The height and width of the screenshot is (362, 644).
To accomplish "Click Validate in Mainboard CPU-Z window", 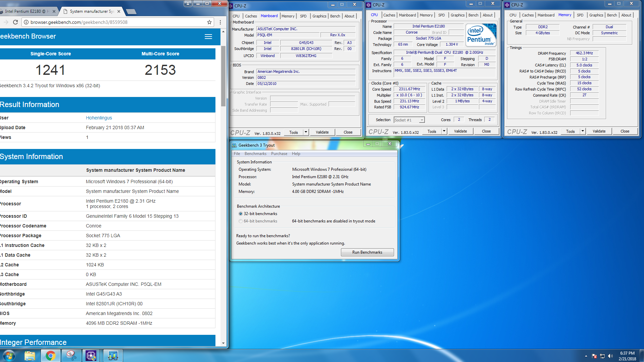I will (x=322, y=132).
